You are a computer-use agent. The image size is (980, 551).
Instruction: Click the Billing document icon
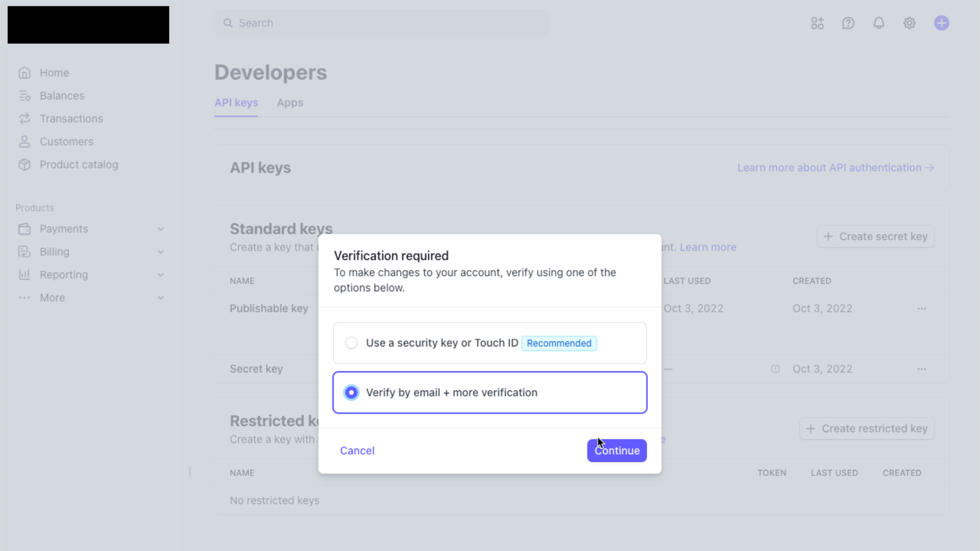coord(24,252)
